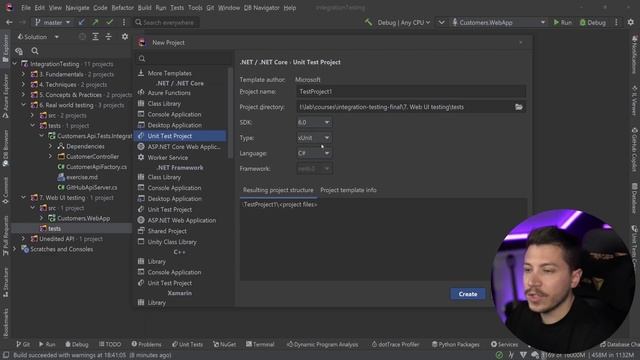Click the Git update project arrow icon

(x=82, y=22)
